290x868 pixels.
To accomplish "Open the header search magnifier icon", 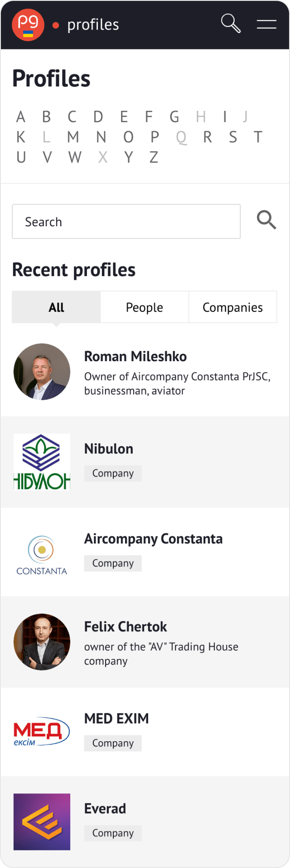I will (231, 24).
